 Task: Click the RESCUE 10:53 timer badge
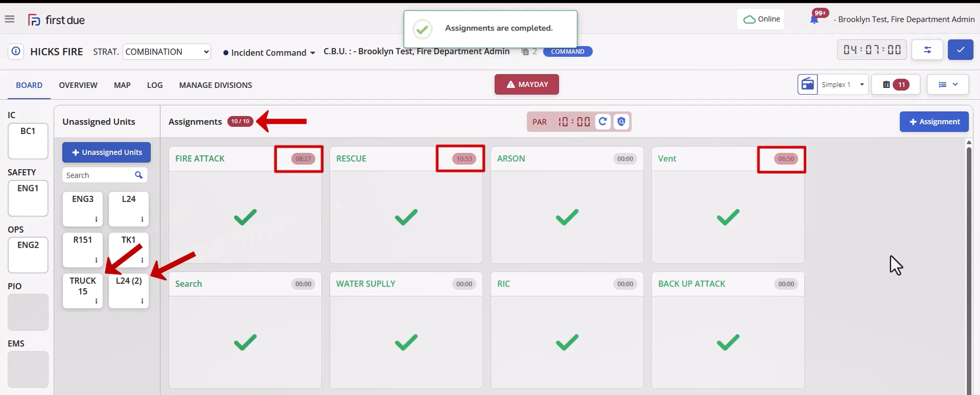click(x=464, y=159)
